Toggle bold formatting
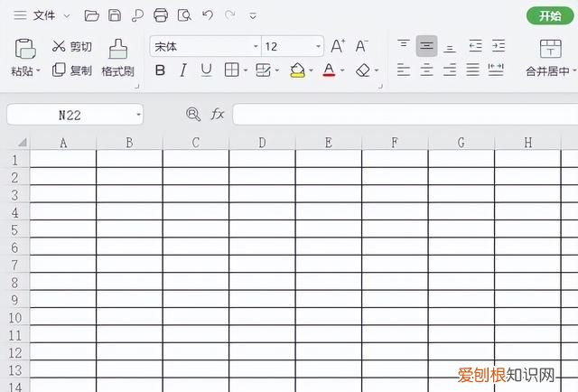This screenshot has width=578, height=392. tap(160, 70)
